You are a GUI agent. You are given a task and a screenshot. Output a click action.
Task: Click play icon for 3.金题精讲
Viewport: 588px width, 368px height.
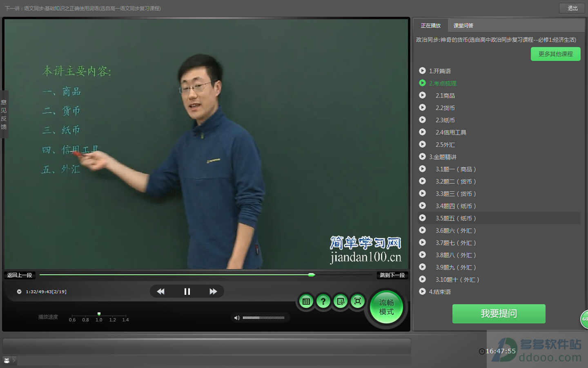click(x=422, y=157)
